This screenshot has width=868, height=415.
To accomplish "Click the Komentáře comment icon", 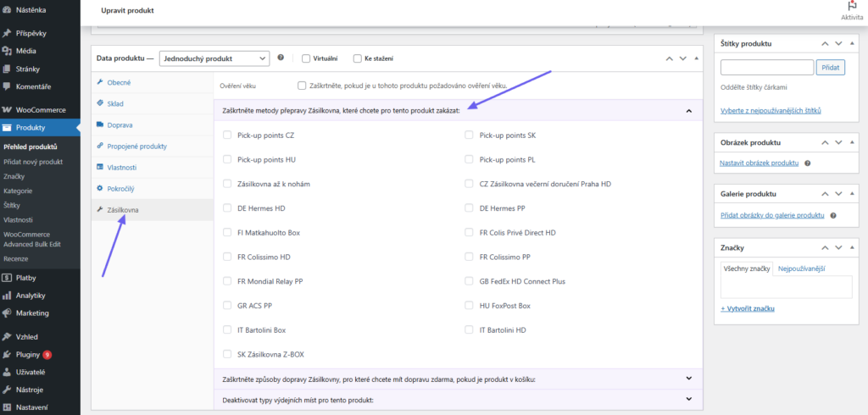I will (7, 87).
